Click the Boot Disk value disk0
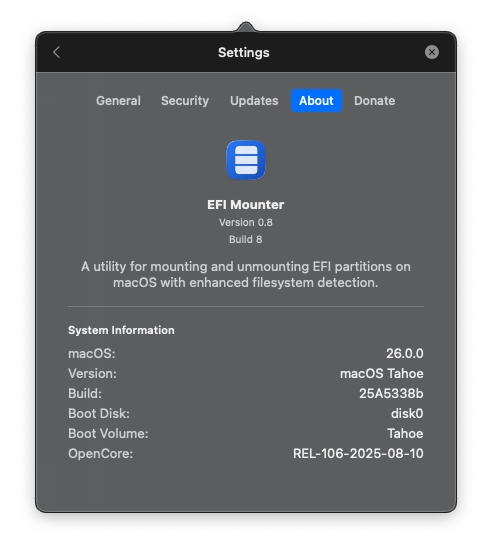Image resolution: width=492 pixels, height=552 pixels. click(407, 414)
